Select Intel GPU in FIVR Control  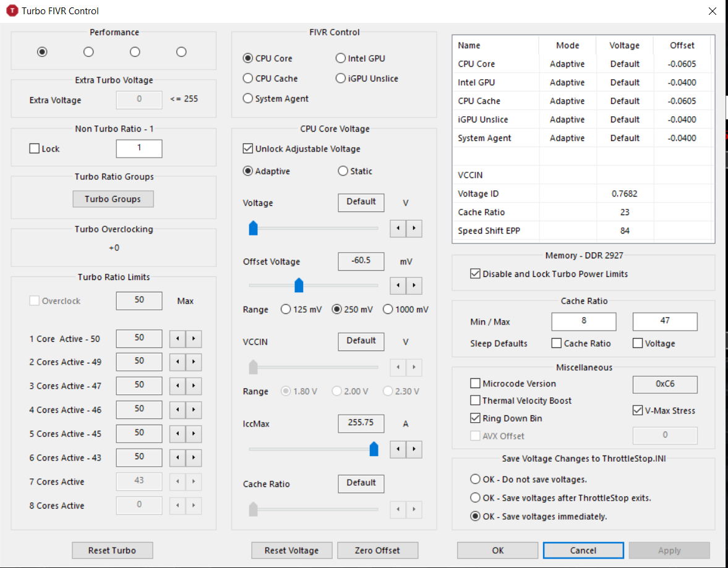coord(360,59)
